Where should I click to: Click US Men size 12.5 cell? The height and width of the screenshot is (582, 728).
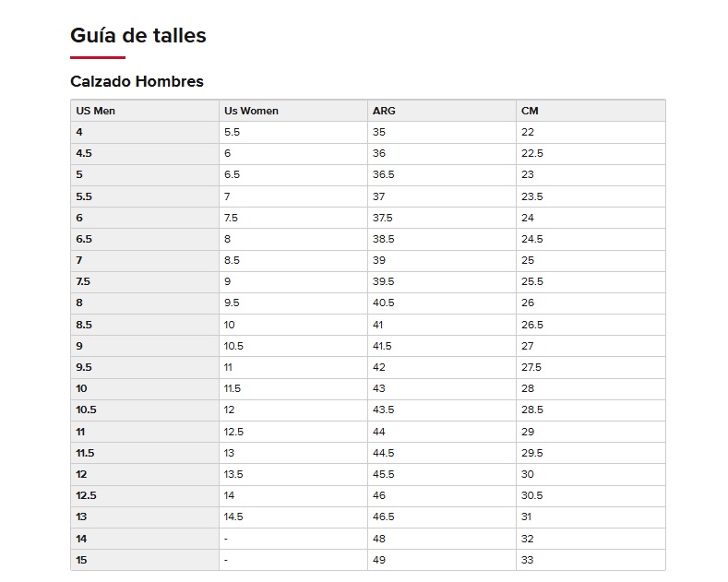pos(86,495)
